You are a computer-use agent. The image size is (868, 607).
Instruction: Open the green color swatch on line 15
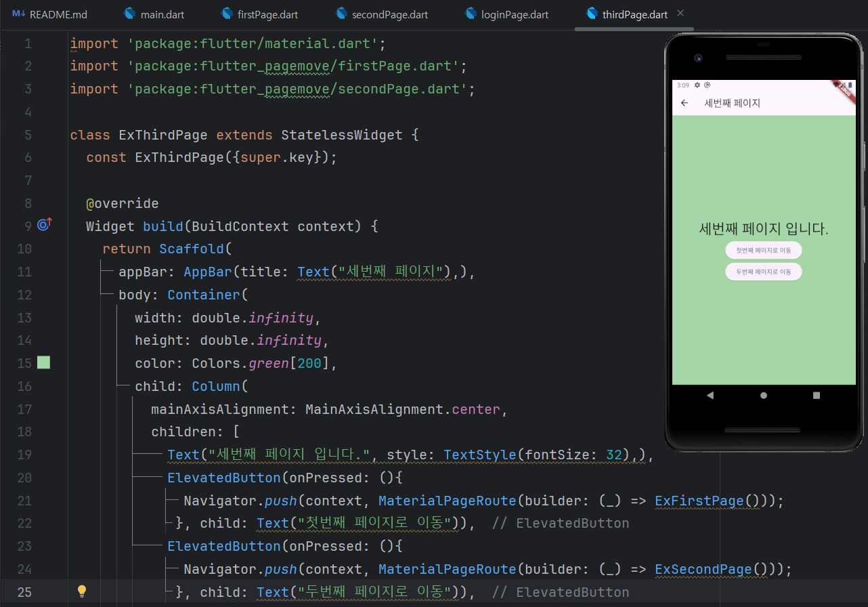(43, 362)
